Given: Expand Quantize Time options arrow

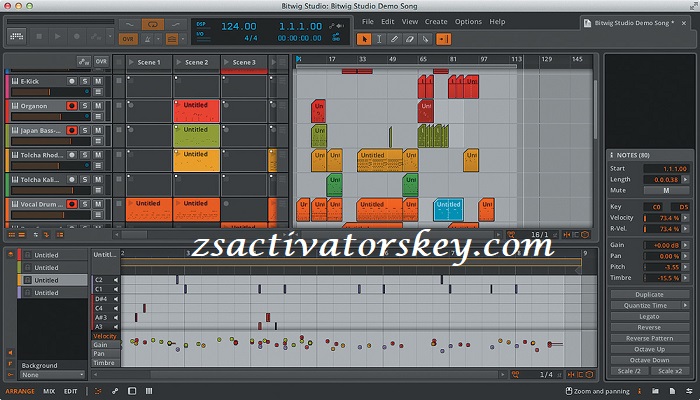Looking at the screenshot, I should [685, 305].
